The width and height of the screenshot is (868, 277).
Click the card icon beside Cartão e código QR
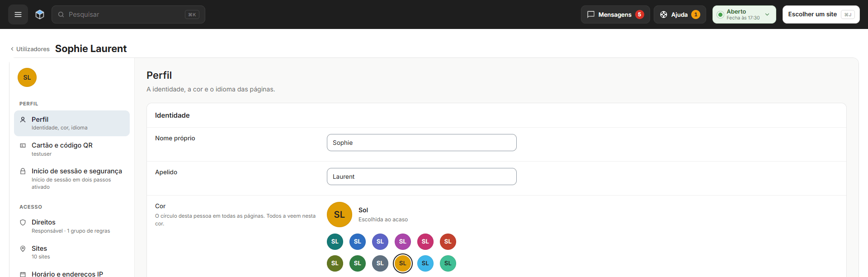point(23,145)
